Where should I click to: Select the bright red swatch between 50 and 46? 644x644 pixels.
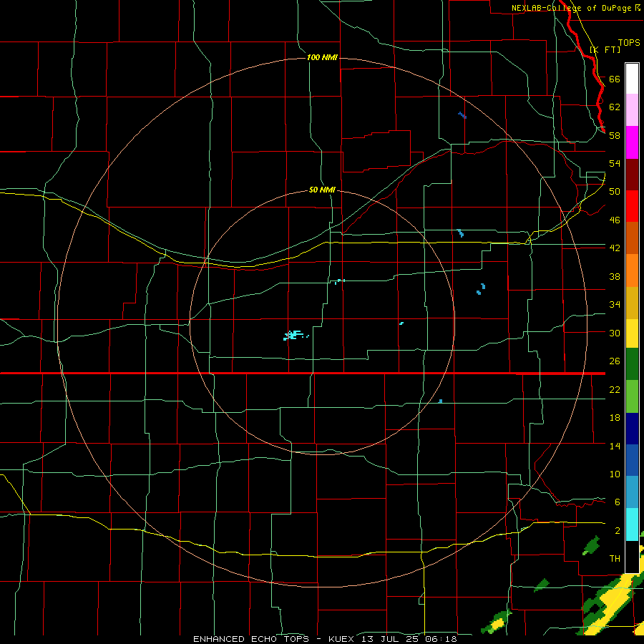632,206
